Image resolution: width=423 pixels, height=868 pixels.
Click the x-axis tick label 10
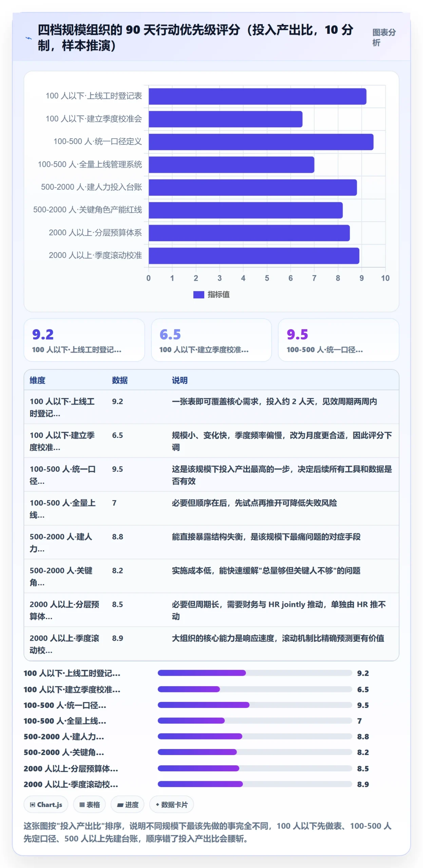pyautogui.click(x=385, y=278)
